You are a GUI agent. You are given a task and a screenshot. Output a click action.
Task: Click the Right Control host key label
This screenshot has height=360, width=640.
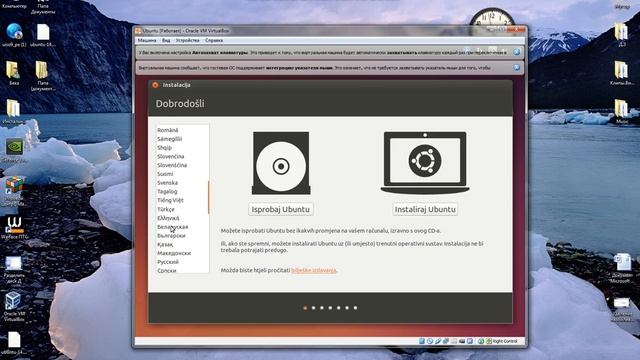pos(505,341)
